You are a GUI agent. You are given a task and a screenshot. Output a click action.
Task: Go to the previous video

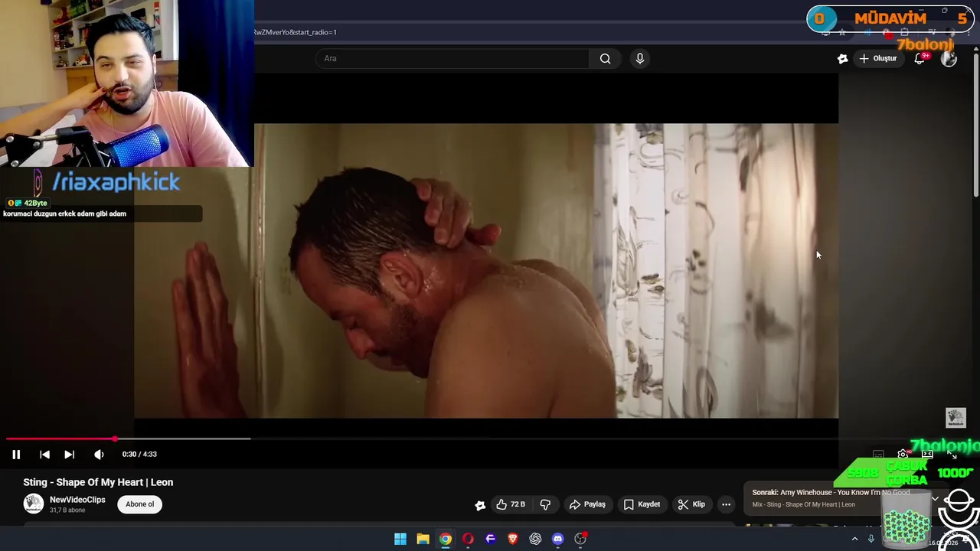44,455
